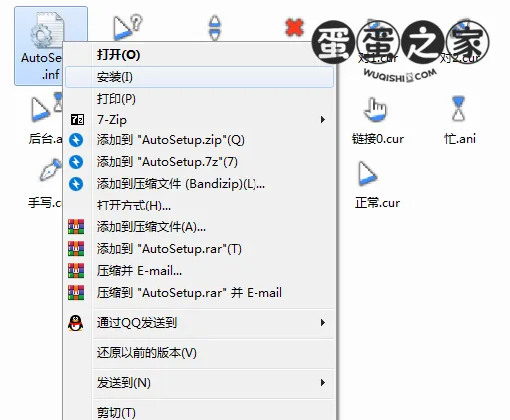Select the 链接0.cur hand cursor icon
Image resolution: width=510 pixels, height=420 pixels.
pos(375,109)
